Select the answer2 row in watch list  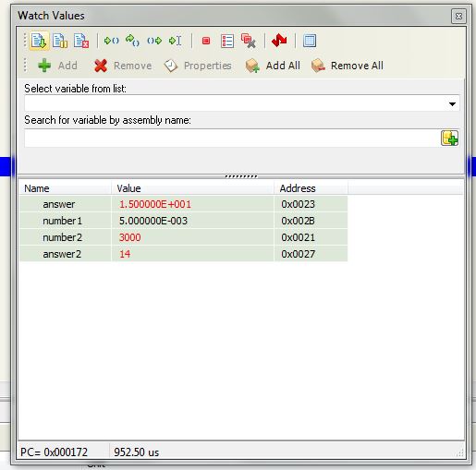tap(184, 254)
